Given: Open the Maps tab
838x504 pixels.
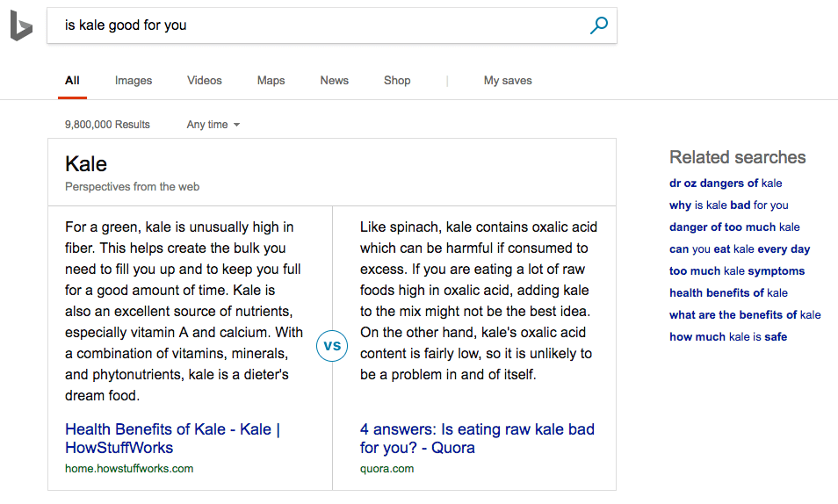Looking at the screenshot, I should coord(271,80).
